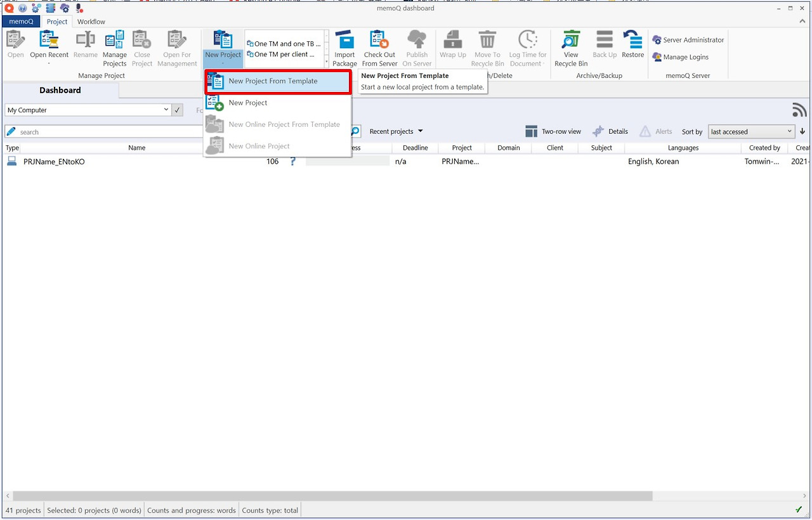Image resolution: width=812 pixels, height=520 pixels.
Task: Click the computer icon of PRJName_ENtoKO
Action: [x=11, y=161]
